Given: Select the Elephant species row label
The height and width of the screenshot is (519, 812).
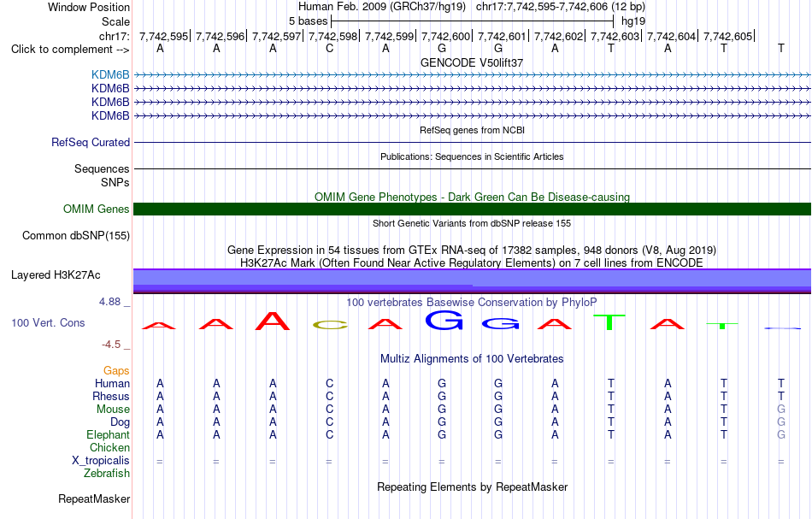Looking at the screenshot, I should click(x=108, y=434).
